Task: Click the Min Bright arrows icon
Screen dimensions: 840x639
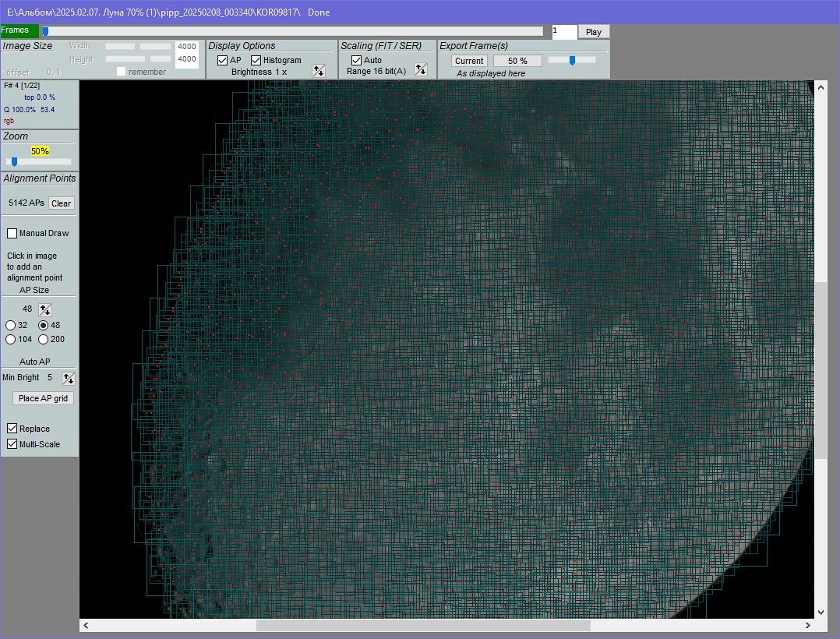Action: [69, 378]
